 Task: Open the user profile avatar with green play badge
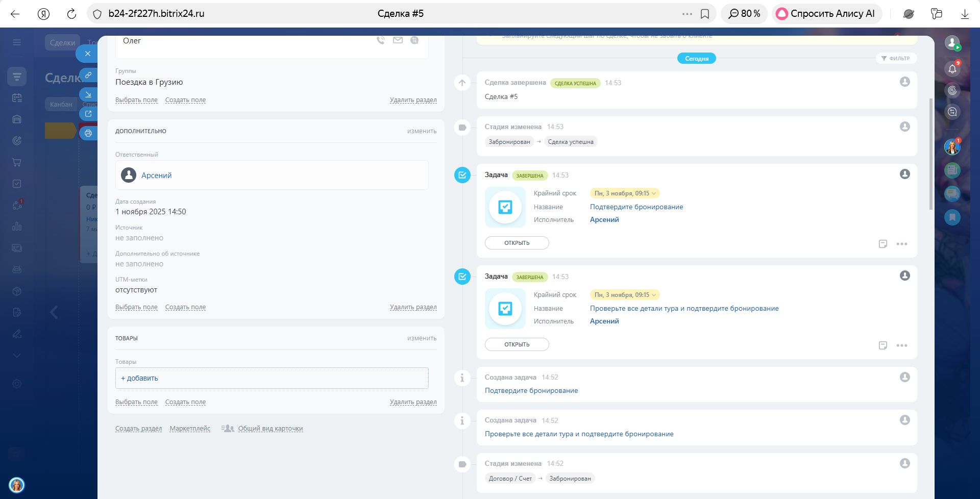click(952, 43)
